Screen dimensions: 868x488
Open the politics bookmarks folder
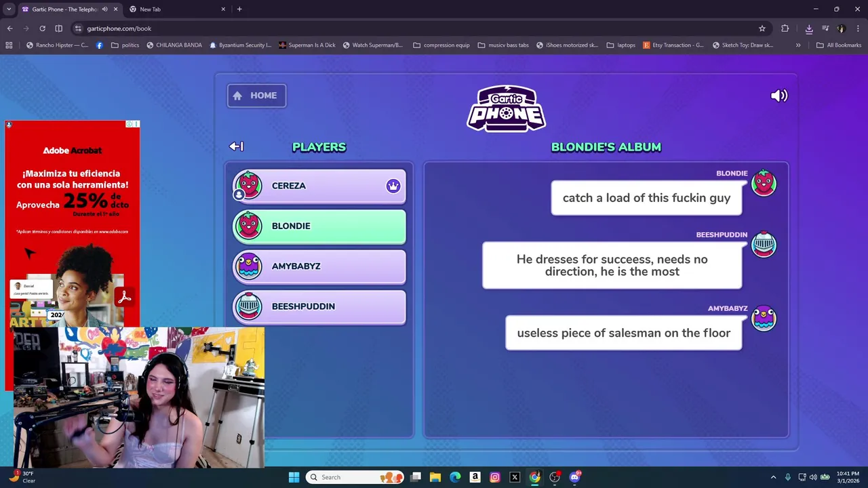pyautogui.click(x=125, y=45)
